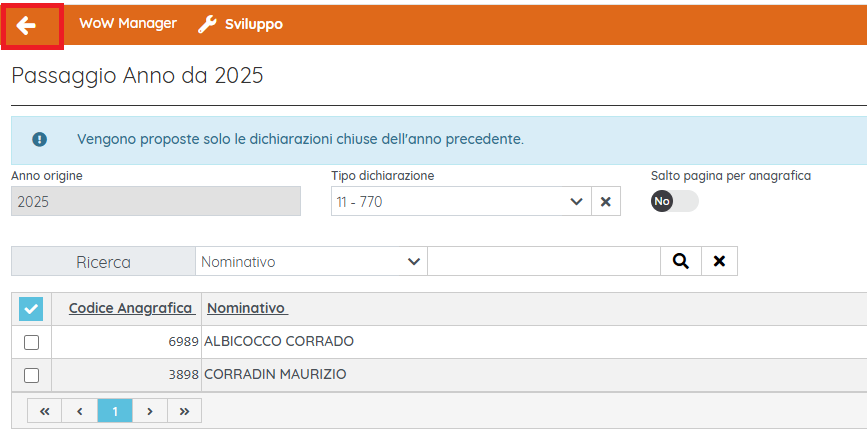867x438 pixels.
Task: Clear the Tipo dichiarazione selection
Action: coord(605,201)
